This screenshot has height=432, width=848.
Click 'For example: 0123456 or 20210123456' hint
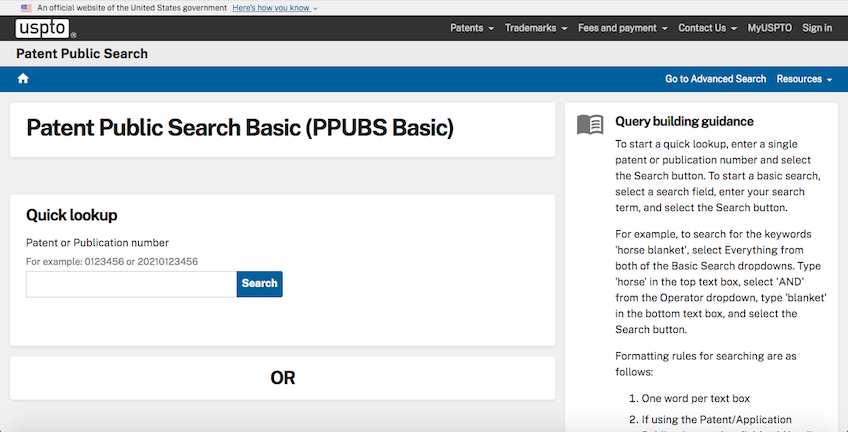112,262
